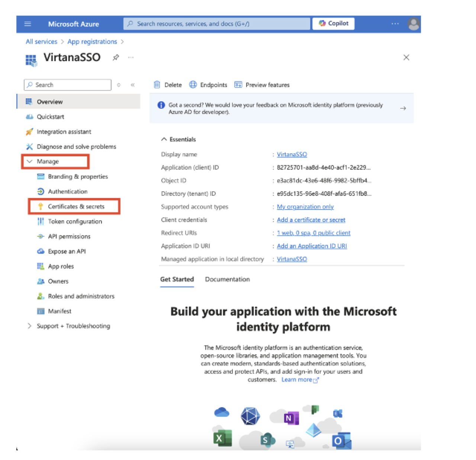The height and width of the screenshot is (460, 476).
Task: Click the VirtanaSSO app grid icon
Action: (31, 60)
